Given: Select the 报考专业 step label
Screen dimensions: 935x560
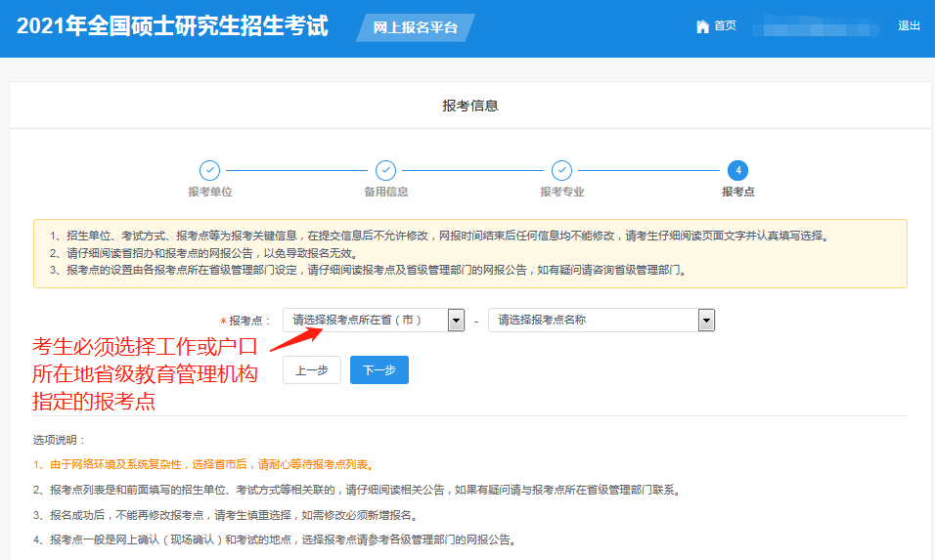Looking at the screenshot, I should 561,192.
